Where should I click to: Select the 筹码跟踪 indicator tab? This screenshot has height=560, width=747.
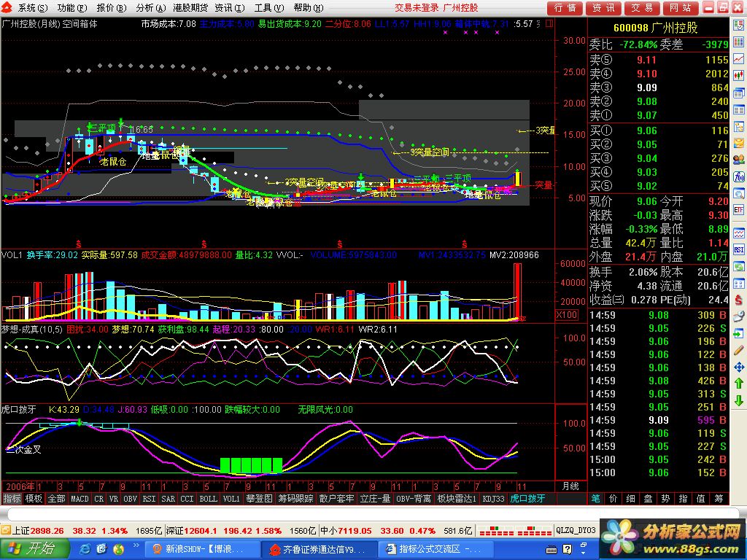295,499
